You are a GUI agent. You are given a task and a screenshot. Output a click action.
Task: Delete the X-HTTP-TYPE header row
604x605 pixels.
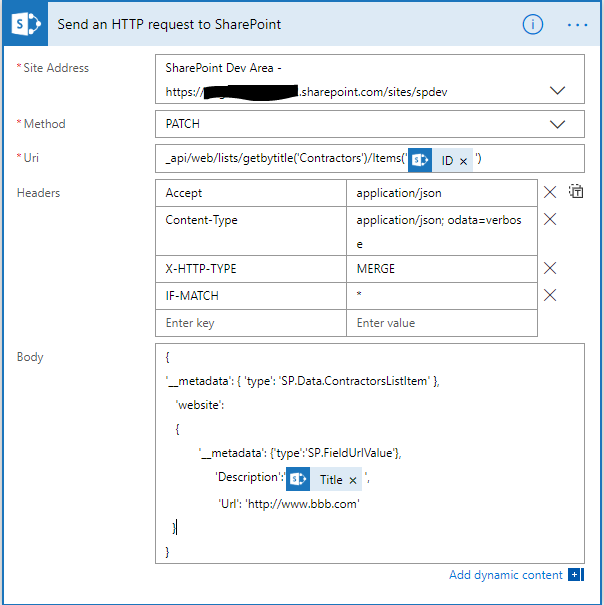coord(550,268)
